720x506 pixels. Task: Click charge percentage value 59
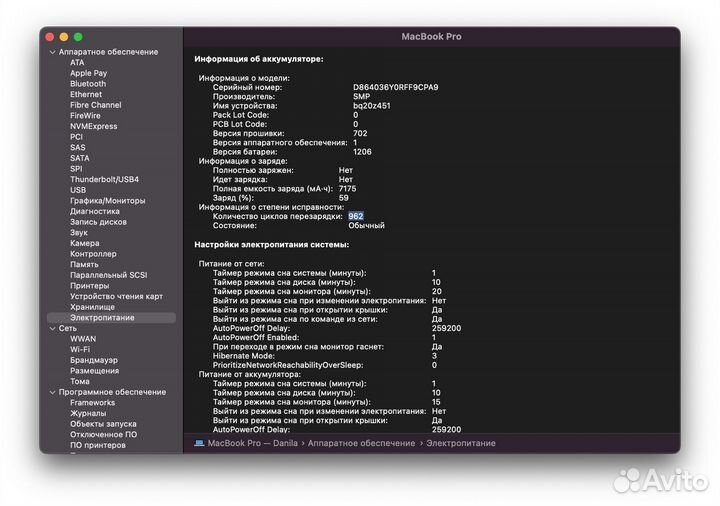coord(343,198)
